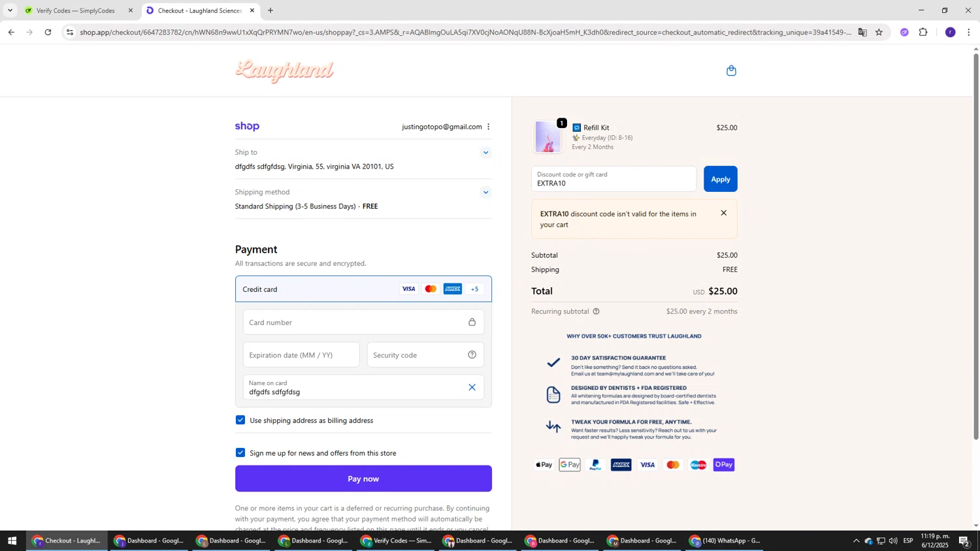Open the Extensions puzzle icon
Image resolution: width=980 pixels, height=551 pixels.
coord(923,32)
